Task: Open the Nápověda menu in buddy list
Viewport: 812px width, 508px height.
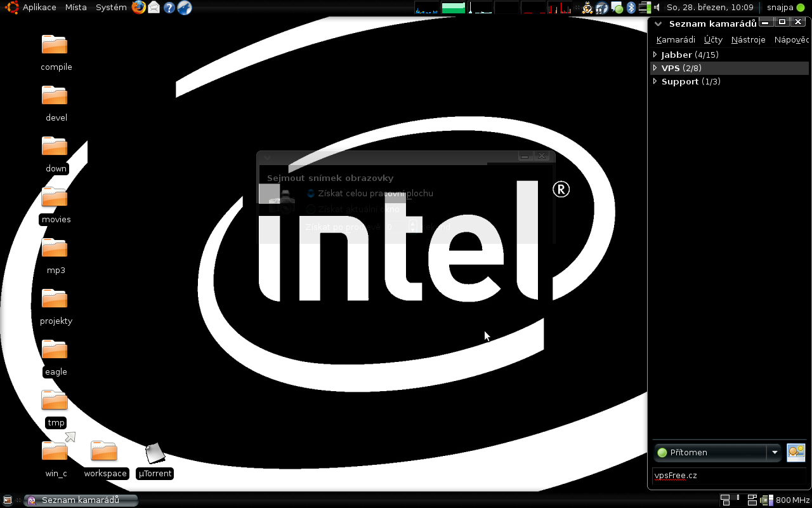Action: pos(792,39)
